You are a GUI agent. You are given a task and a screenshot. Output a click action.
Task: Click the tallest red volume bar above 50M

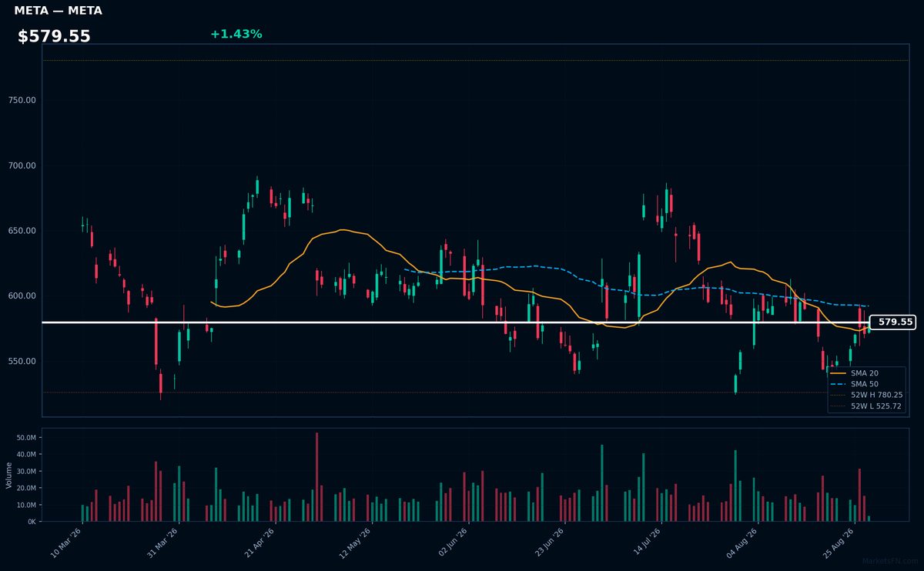pyautogui.click(x=316, y=477)
